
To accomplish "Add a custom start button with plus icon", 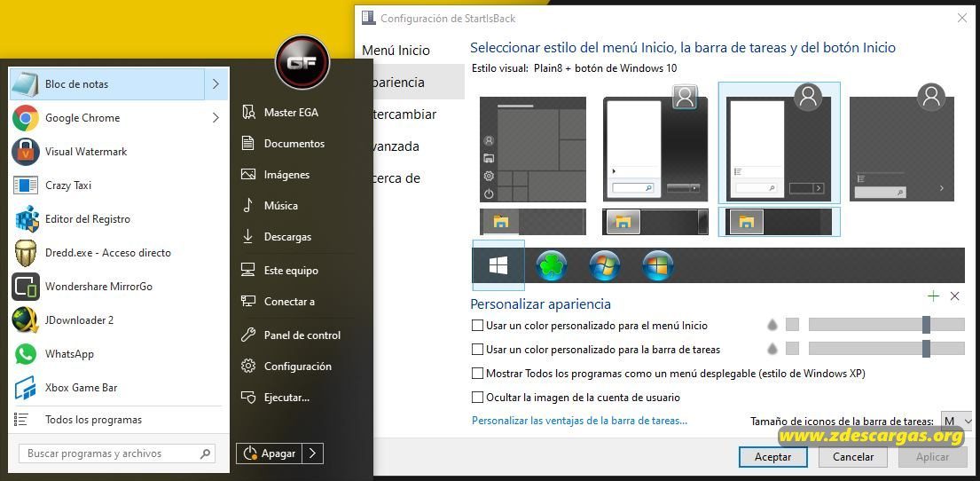I will pyautogui.click(x=933, y=296).
